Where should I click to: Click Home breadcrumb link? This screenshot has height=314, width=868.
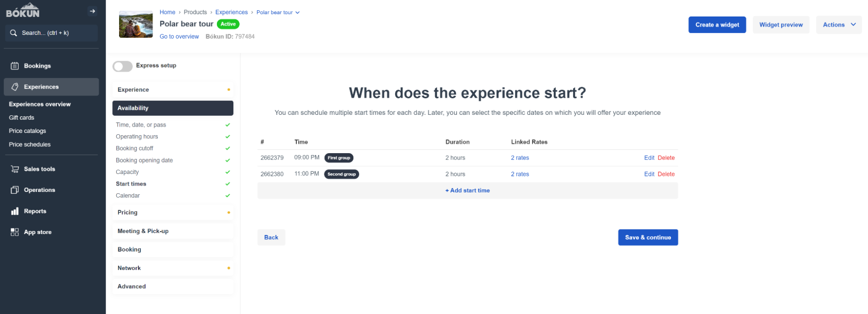(x=168, y=12)
